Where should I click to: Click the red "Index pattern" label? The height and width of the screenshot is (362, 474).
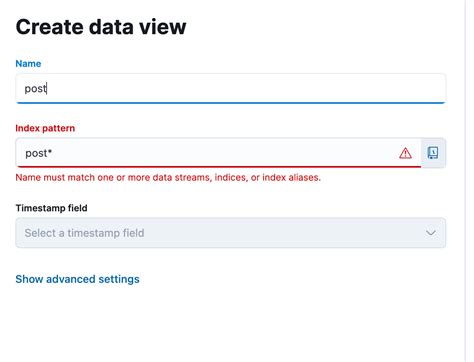[x=45, y=128]
